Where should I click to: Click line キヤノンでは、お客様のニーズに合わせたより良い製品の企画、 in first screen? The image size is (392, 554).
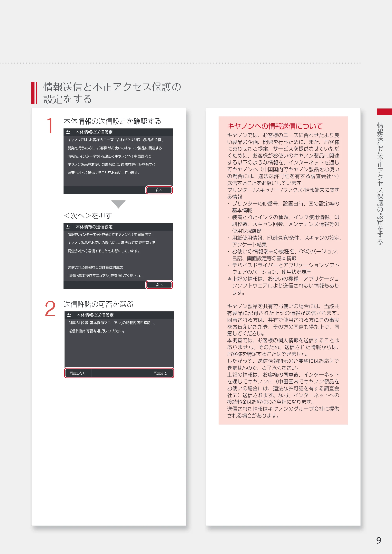pyautogui.click(x=116, y=140)
